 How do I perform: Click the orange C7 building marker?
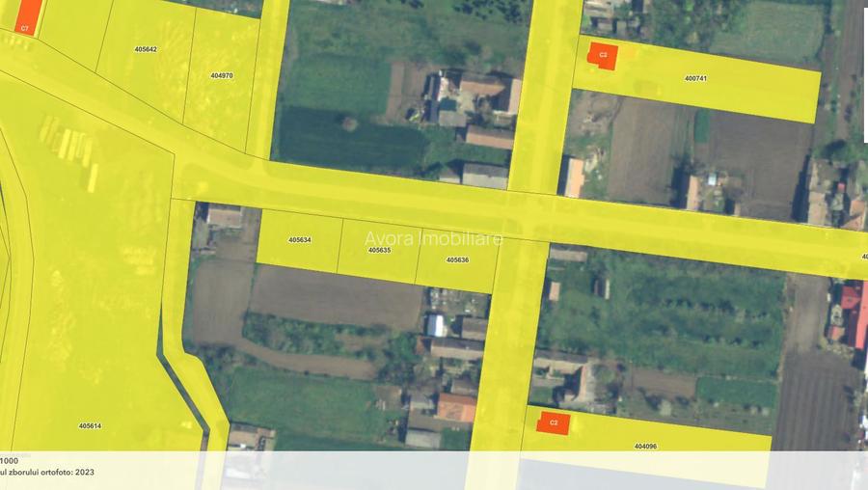(28, 14)
